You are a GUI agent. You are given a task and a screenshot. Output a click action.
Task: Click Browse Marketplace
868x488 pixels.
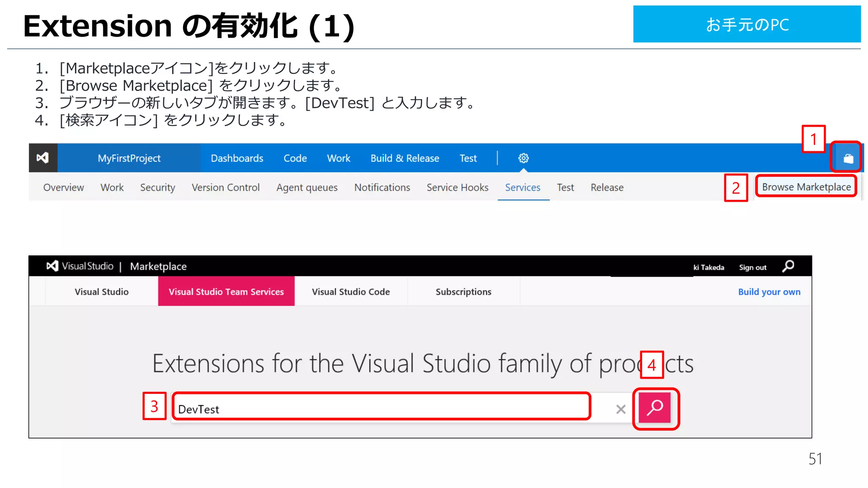click(x=806, y=187)
